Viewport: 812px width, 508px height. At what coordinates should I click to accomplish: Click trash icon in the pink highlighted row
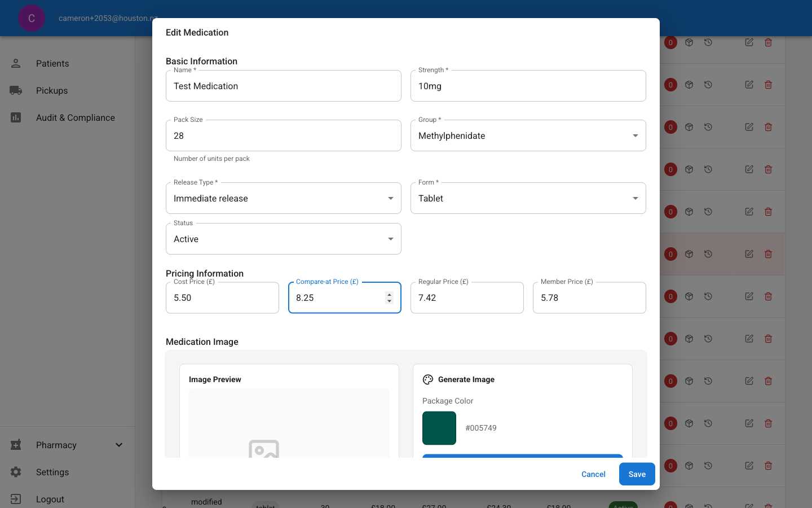768,254
